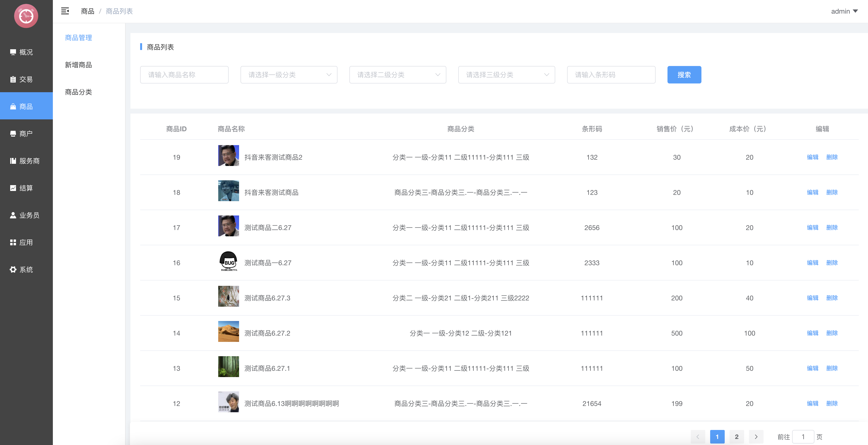The image size is (868, 445).
Task: Open the admin user dropdown menu
Action: tap(844, 11)
